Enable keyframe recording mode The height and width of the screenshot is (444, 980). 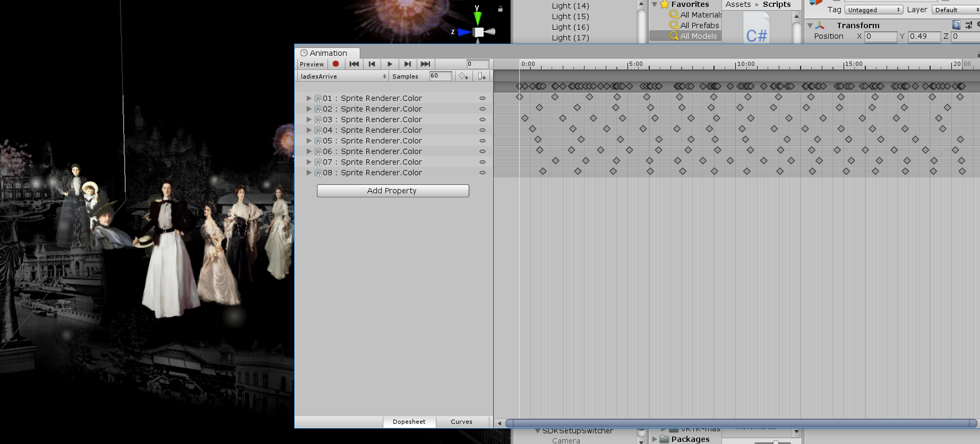point(336,64)
